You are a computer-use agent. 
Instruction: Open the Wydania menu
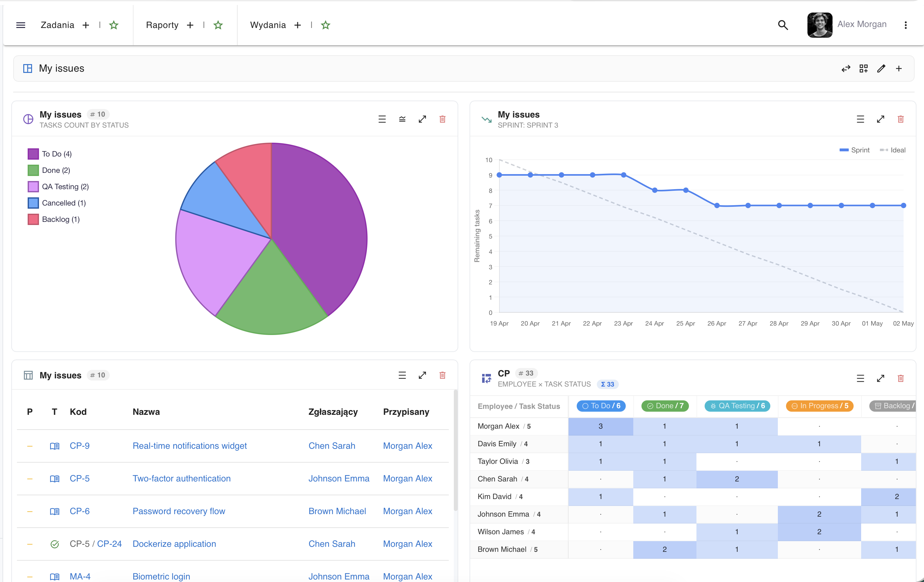coord(268,25)
